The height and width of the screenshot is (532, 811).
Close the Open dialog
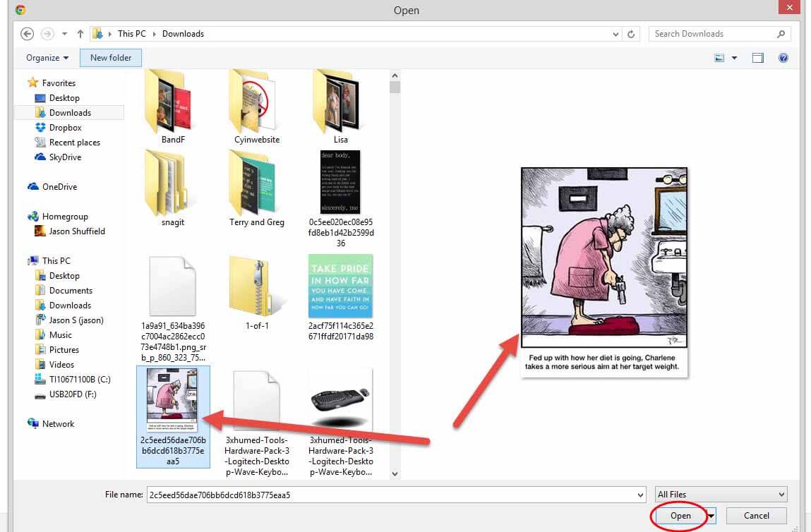point(789,7)
